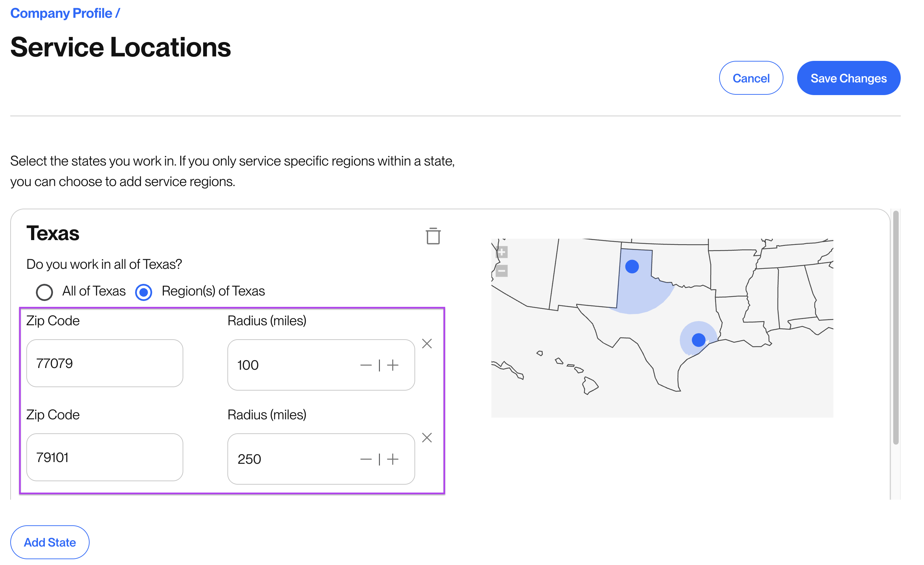Screen dimensions: 924x565
Task: Zoom out on the map
Action: (x=501, y=271)
